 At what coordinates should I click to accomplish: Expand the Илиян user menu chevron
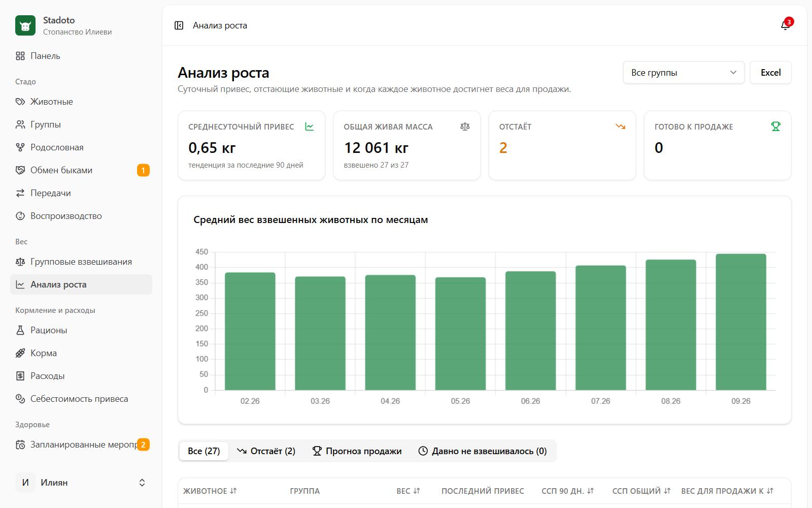(142, 483)
